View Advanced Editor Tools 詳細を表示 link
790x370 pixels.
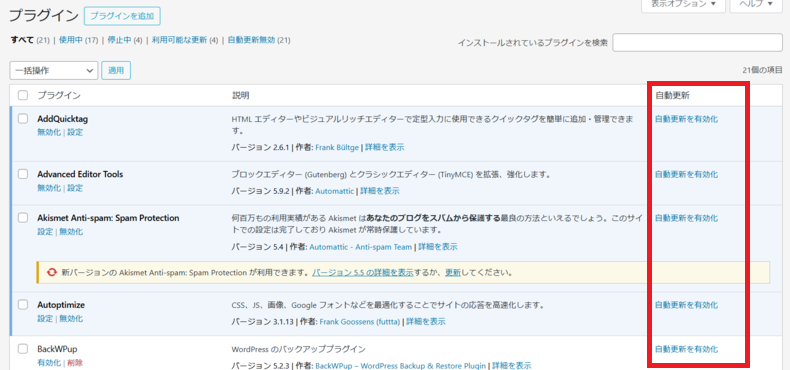380,192
